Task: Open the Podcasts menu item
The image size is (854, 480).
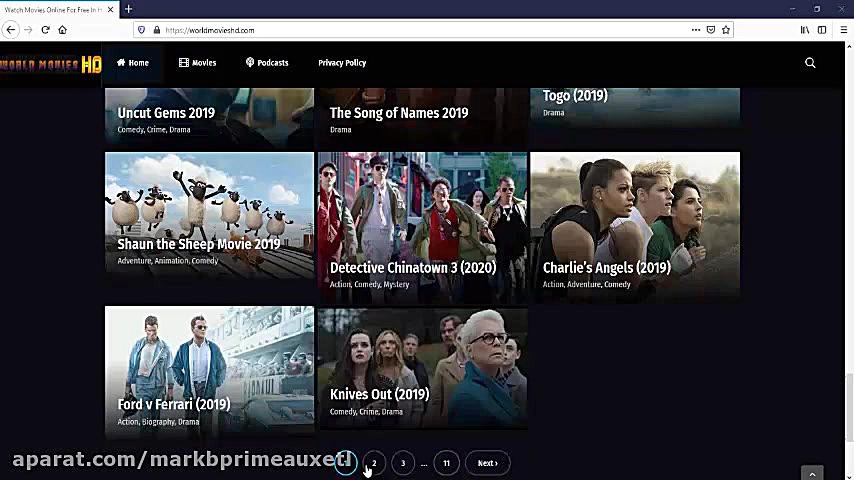Action: tap(267, 63)
